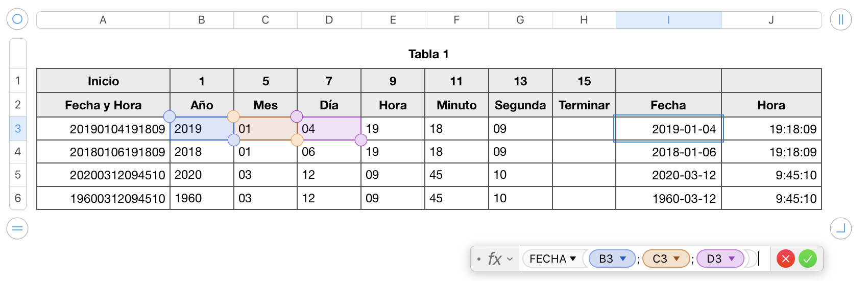
Task: Click the table resize corner handle
Action: click(840, 228)
